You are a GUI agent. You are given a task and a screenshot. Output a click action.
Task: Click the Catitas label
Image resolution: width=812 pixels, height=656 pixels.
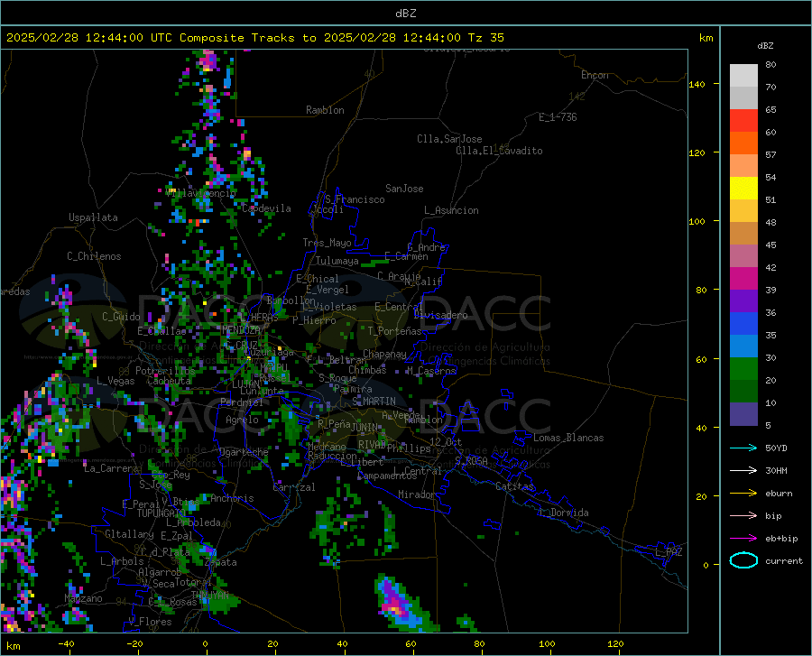[x=515, y=486]
